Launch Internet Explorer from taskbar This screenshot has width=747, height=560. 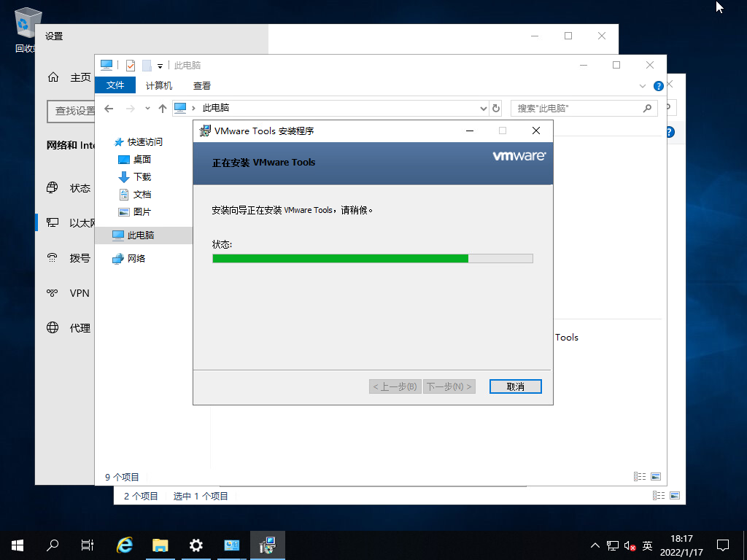click(125, 545)
